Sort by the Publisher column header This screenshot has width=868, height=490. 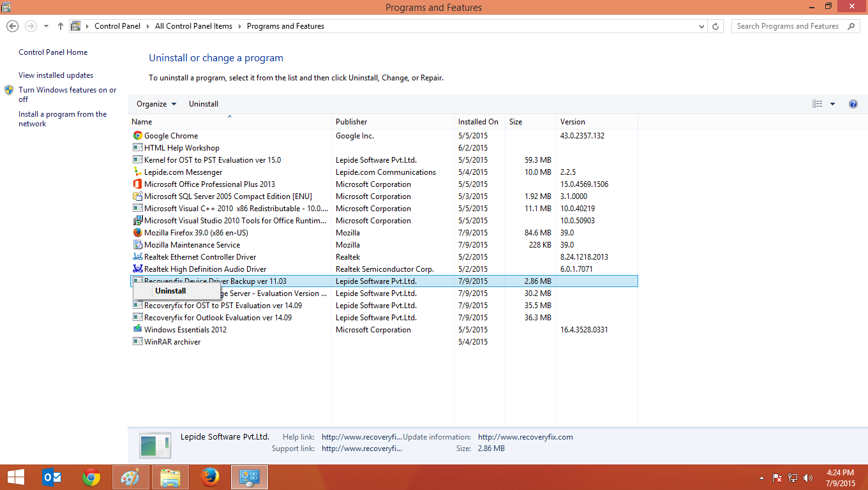[x=393, y=122]
